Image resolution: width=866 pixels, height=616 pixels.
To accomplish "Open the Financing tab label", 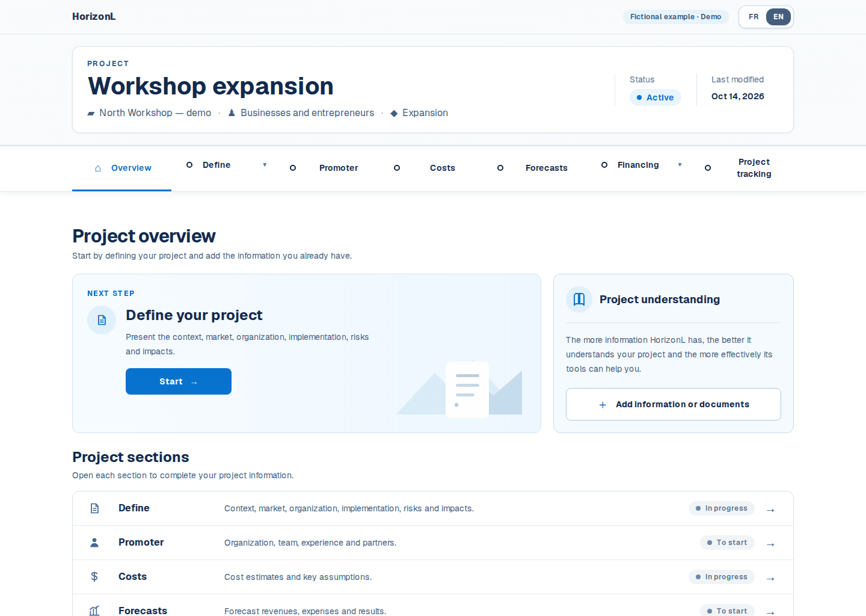I will (x=638, y=165).
